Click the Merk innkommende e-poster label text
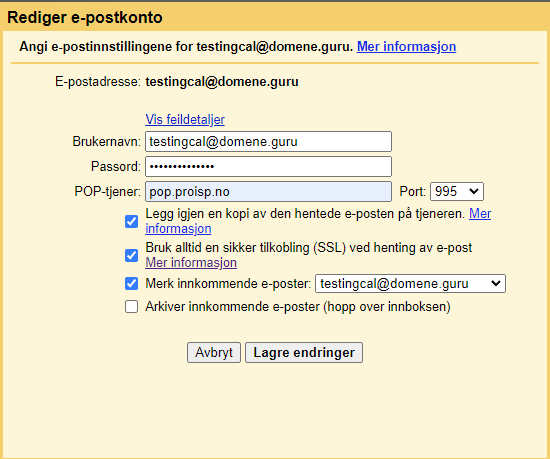Viewport: 550px width, 459px height. pyautogui.click(x=228, y=283)
